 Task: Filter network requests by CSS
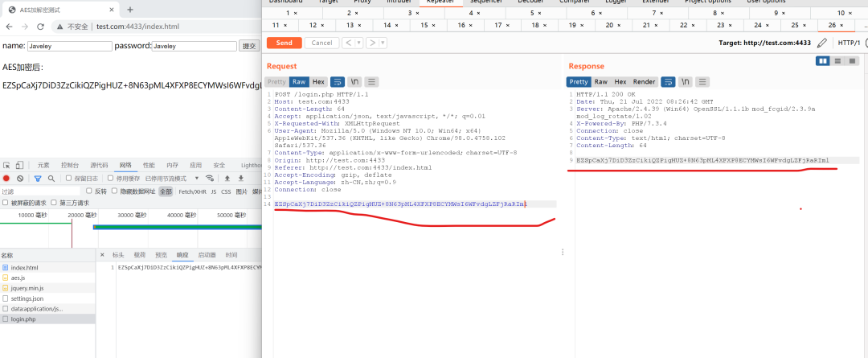tap(226, 191)
